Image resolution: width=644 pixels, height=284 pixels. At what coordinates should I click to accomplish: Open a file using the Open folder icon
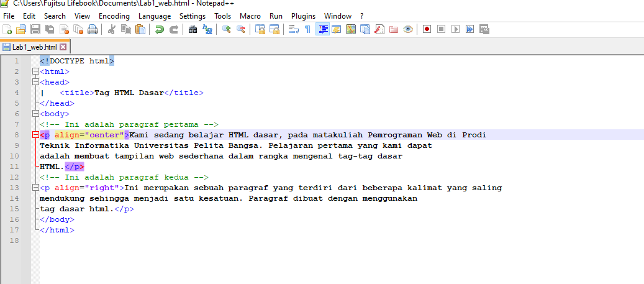21,29
